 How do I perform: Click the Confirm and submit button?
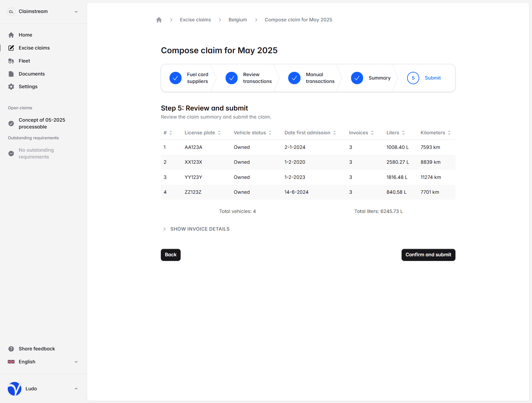(428, 255)
